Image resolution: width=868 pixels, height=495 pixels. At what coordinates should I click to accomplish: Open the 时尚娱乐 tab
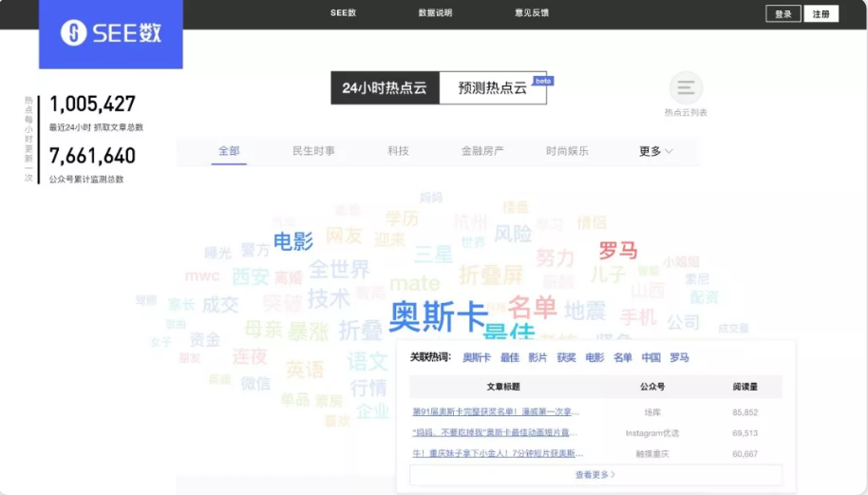(567, 151)
